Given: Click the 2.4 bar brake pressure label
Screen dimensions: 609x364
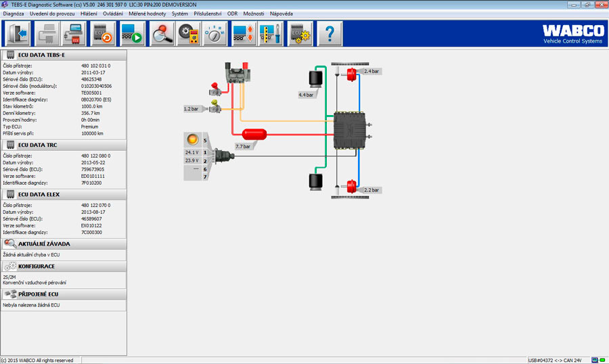Looking at the screenshot, I should pos(371,71).
